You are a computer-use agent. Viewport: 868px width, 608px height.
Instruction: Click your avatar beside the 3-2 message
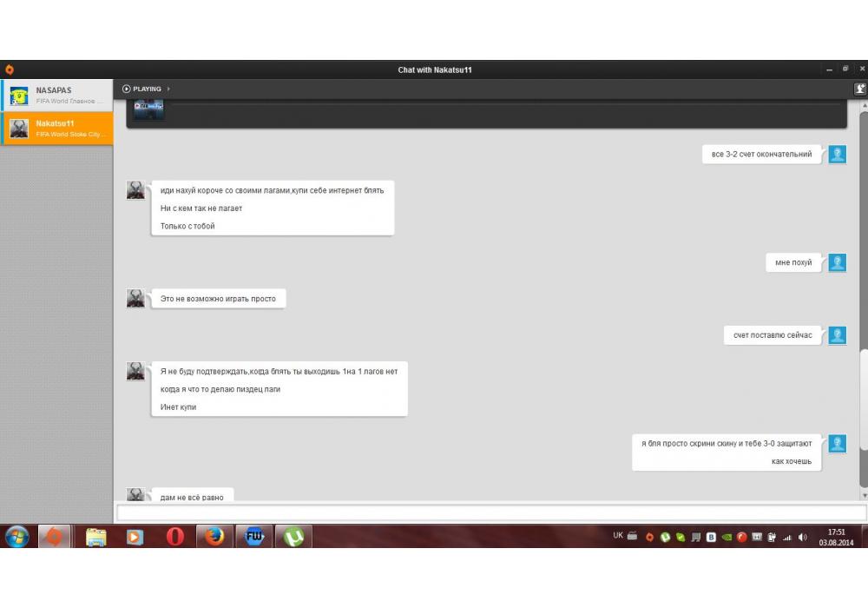(x=837, y=155)
